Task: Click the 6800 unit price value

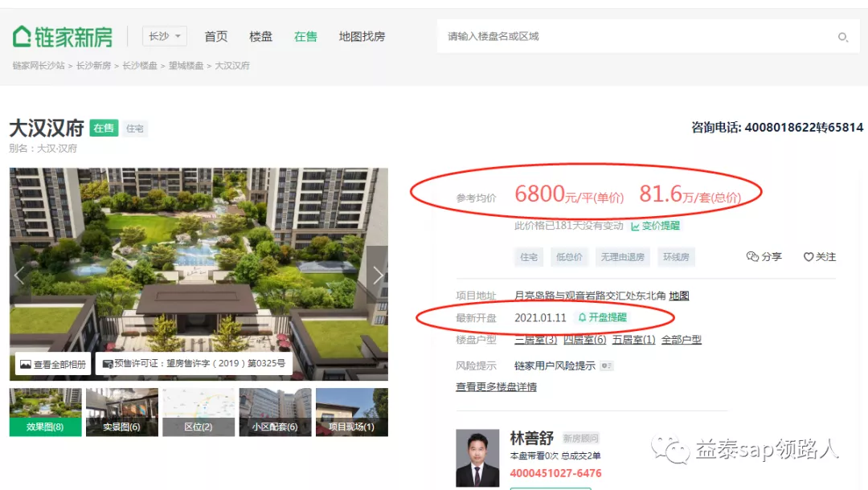Action: click(540, 194)
